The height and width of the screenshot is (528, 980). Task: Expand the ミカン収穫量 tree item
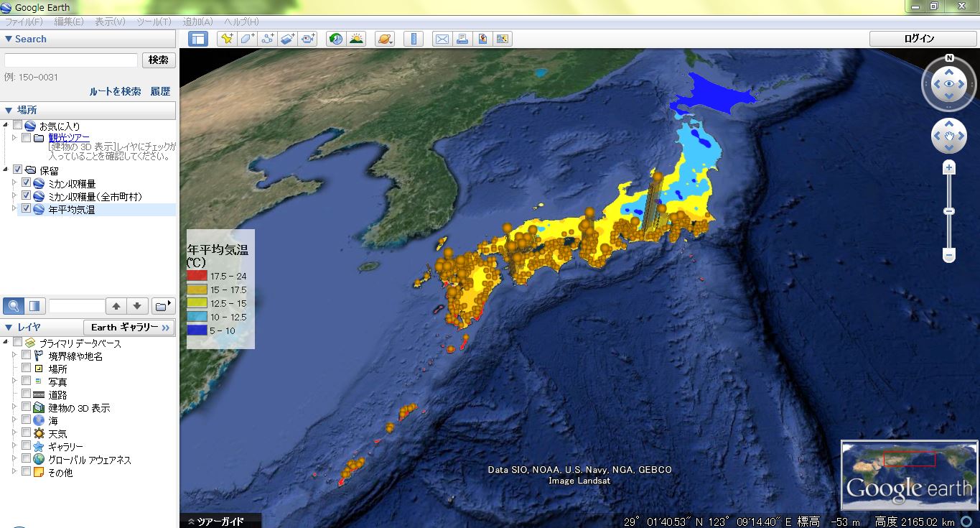[x=14, y=183]
